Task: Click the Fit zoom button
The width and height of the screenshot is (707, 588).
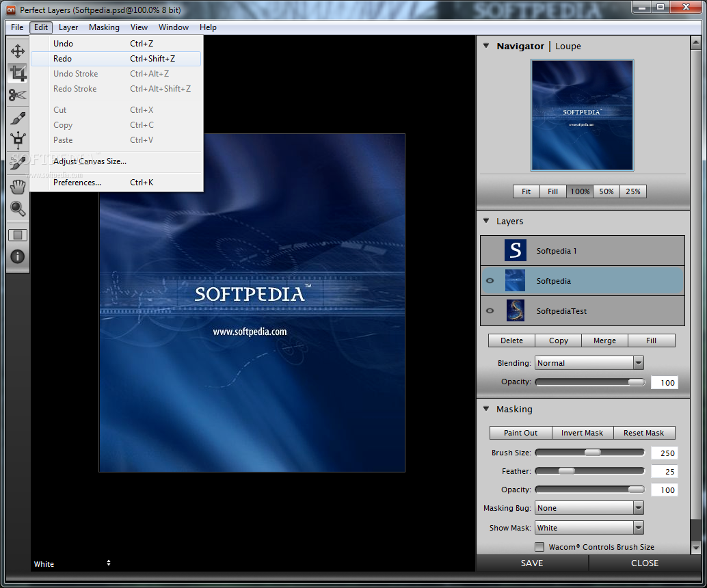Action: [526, 191]
